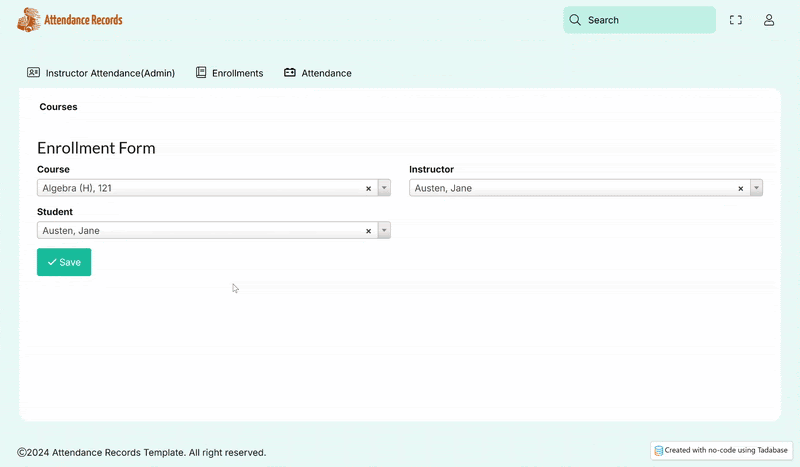Toggle fullscreen mode icon
The height and width of the screenshot is (467, 800).
736,20
